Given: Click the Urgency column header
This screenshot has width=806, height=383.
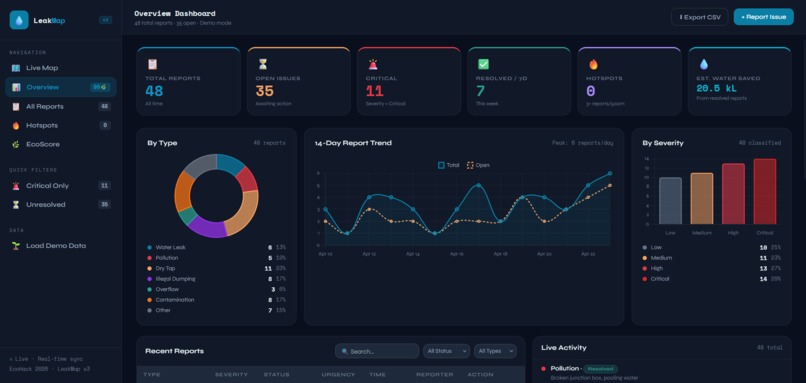Looking at the screenshot, I should pyautogui.click(x=338, y=375).
